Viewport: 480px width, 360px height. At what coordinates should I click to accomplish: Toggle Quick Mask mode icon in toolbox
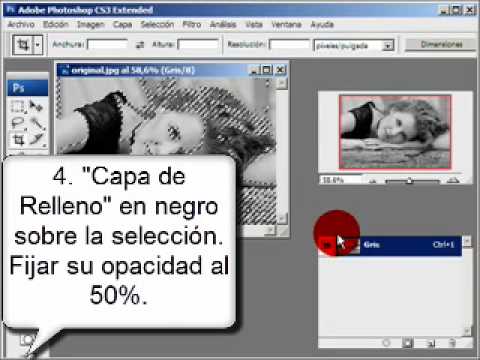tap(26, 340)
